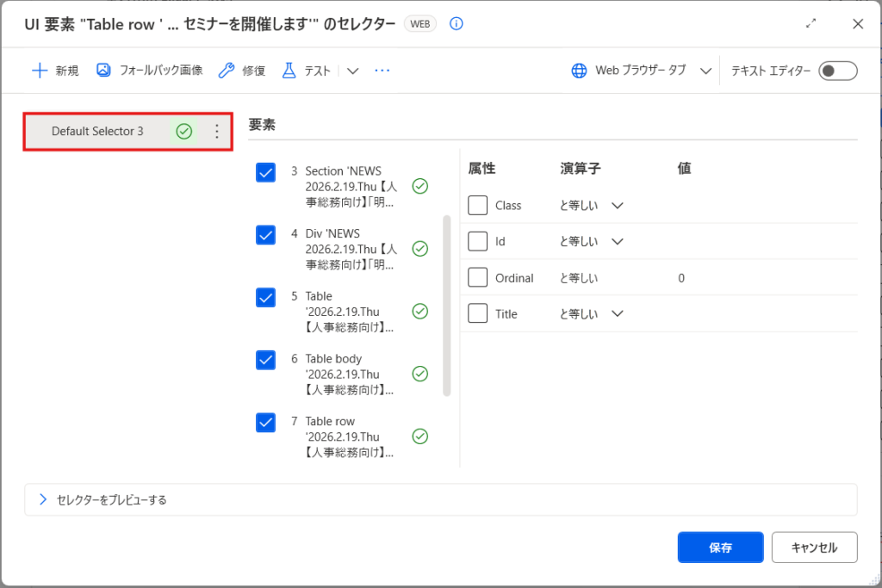Select element 7 Table row entry
The height and width of the screenshot is (588, 882).
(349, 436)
